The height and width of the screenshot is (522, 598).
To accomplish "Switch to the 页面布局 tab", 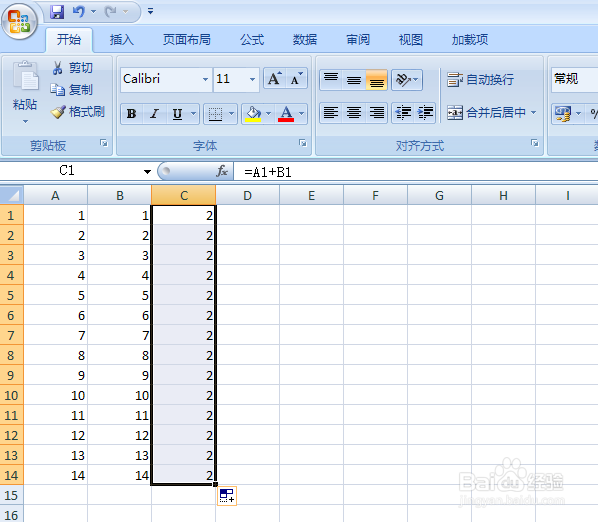I will (x=187, y=40).
